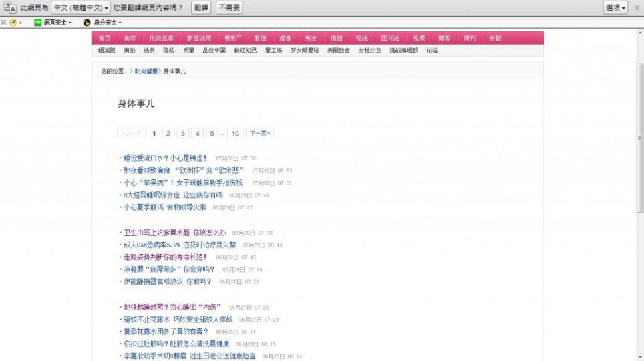Go to page 2 of the list
The width and height of the screenshot is (644, 361).
169,134
